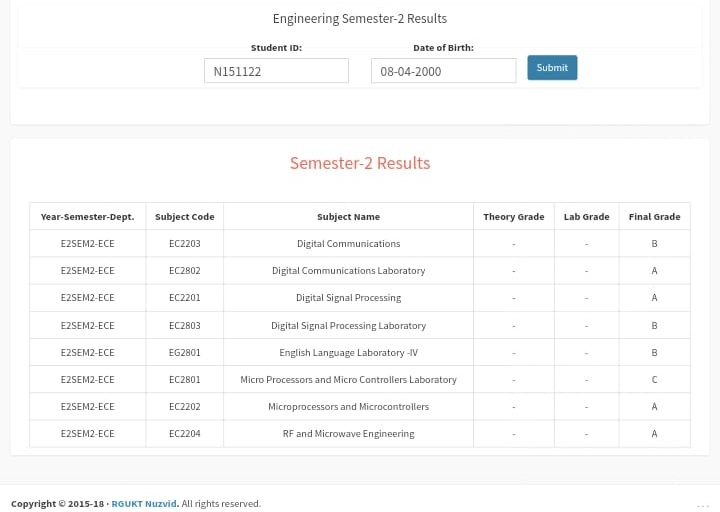The width and height of the screenshot is (720, 512).
Task: Select the English Language Laboratory -IV cell
Action: click(348, 353)
